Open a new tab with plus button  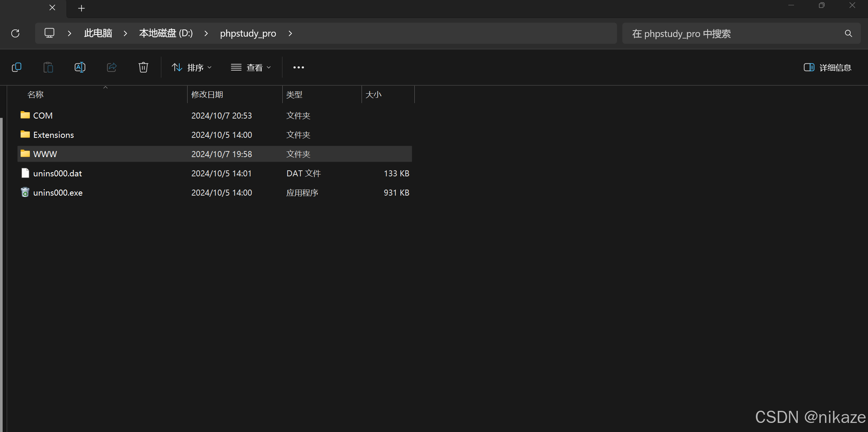point(81,8)
